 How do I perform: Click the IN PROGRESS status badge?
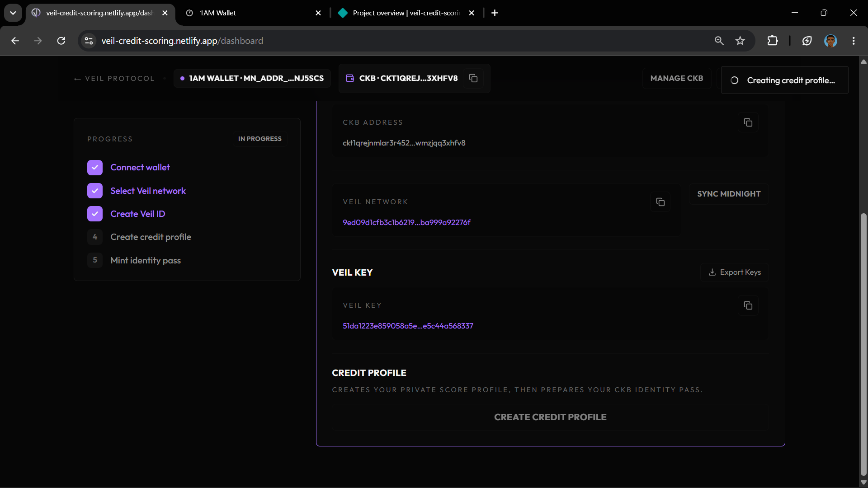tap(260, 139)
